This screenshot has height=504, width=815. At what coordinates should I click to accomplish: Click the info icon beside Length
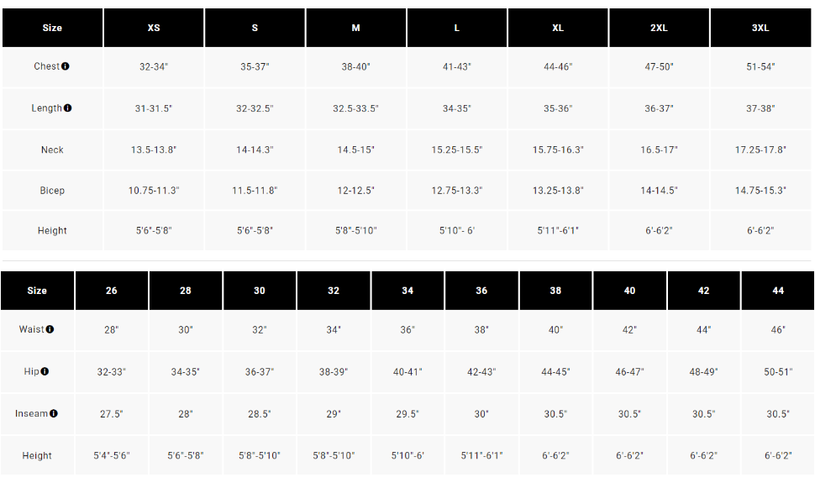coord(67,108)
